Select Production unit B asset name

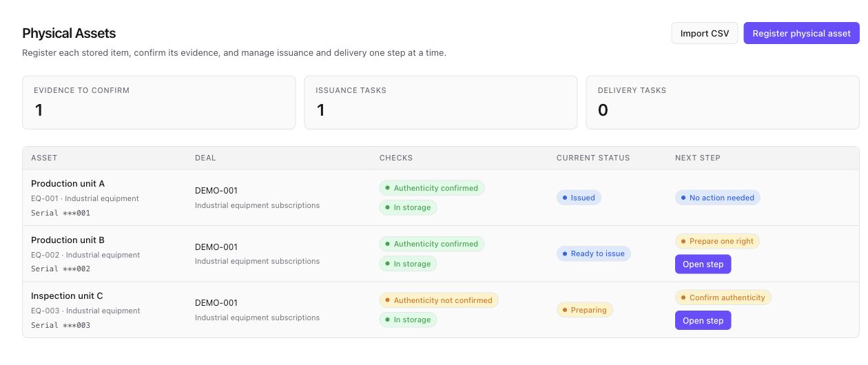pos(68,240)
